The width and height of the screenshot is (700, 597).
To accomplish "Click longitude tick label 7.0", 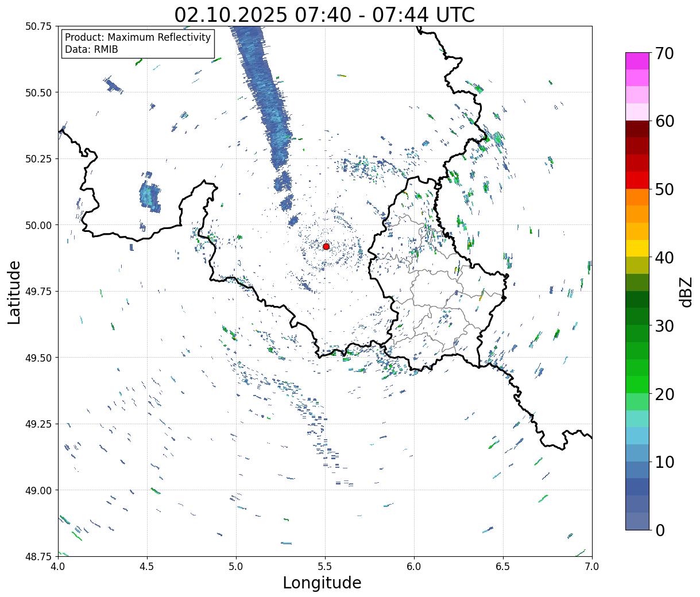I will 592,567.
